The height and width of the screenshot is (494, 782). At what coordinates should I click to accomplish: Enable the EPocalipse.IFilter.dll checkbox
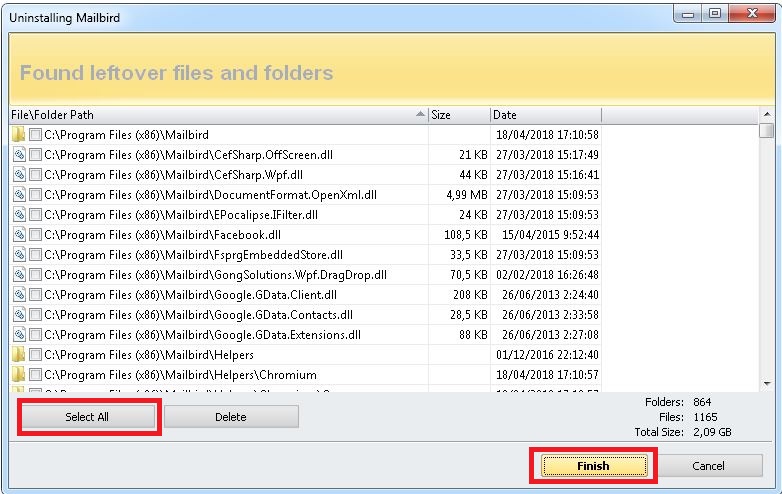click(x=35, y=214)
